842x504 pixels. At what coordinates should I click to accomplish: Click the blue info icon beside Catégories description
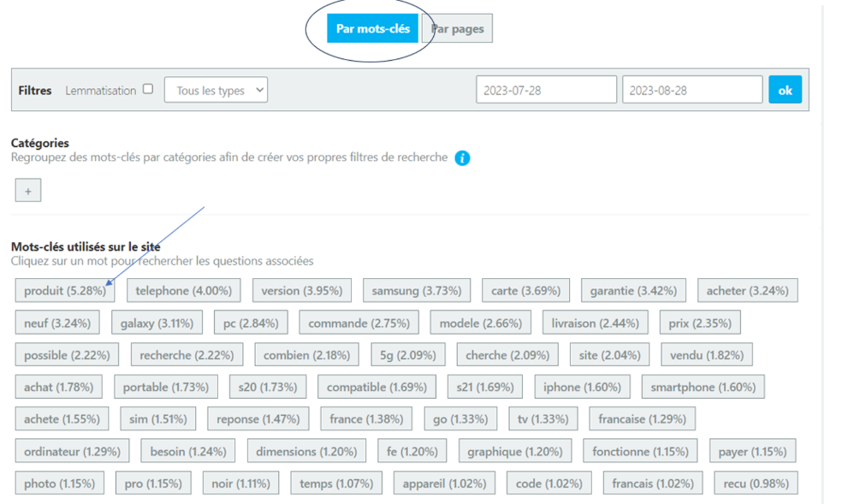(462, 158)
